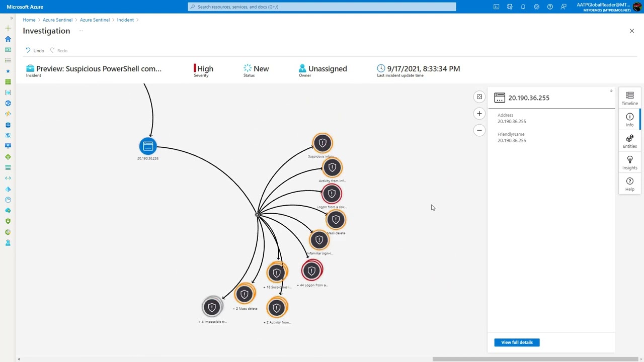This screenshot has width=644, height=362.
Task: Open the Help tab in side panel
Action: click(x=630, y=184)
